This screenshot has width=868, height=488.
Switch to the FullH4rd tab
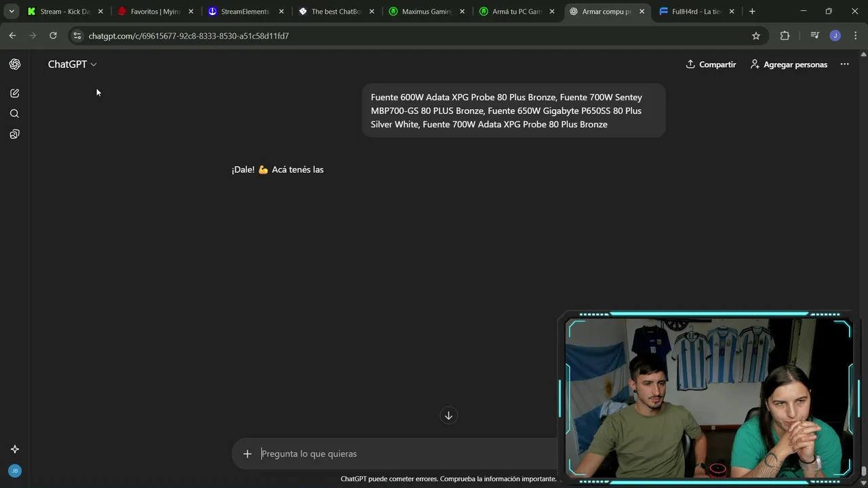click(x=696, y=12)
